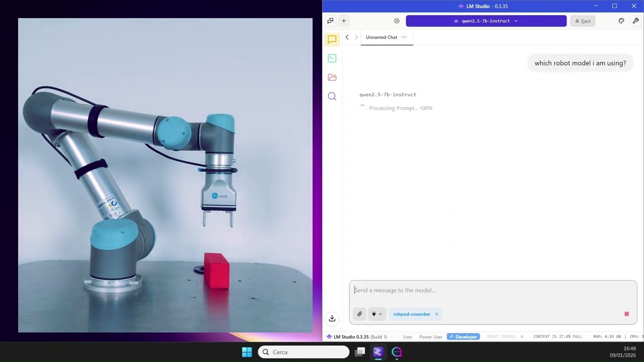The image size is (644, 362).
Task: Click the user message about robot model
Action: click(580, 63)
